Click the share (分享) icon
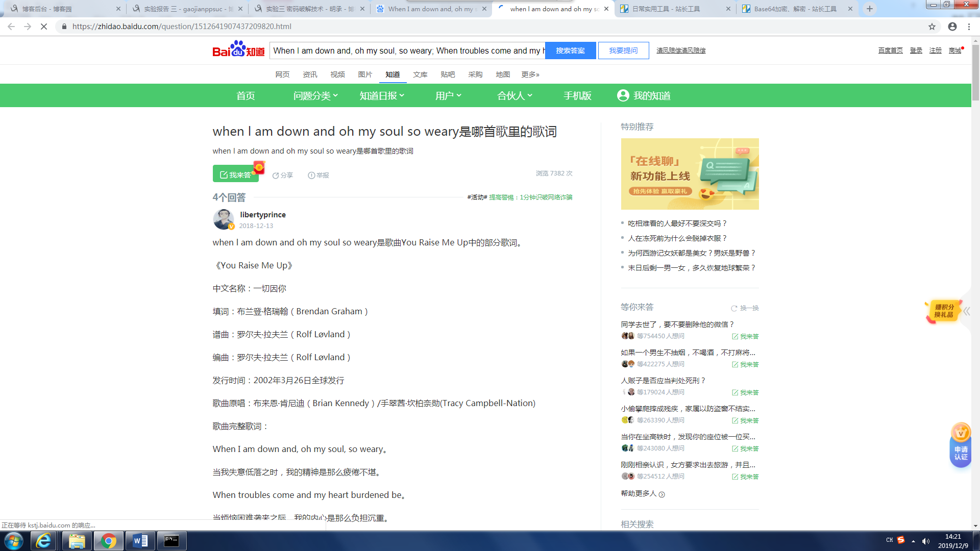980x551 pixels. (276, 176)
